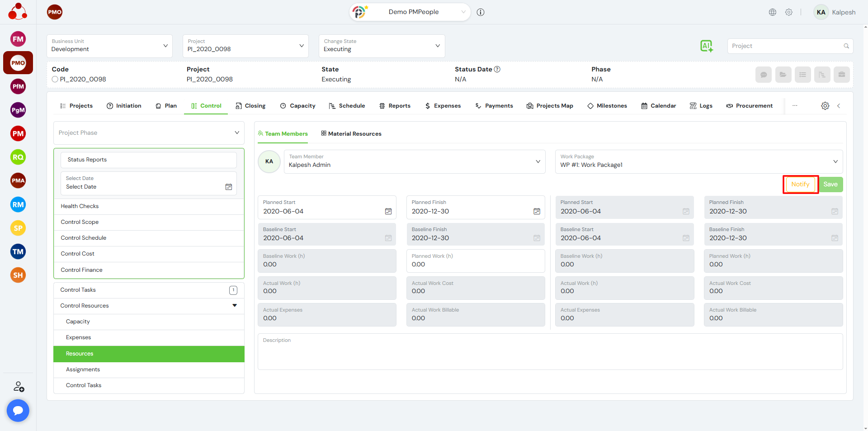The width and height of the screenshot is (868, 431).
Task: Open the Change State dropdown
Action: tap(382, 46)
